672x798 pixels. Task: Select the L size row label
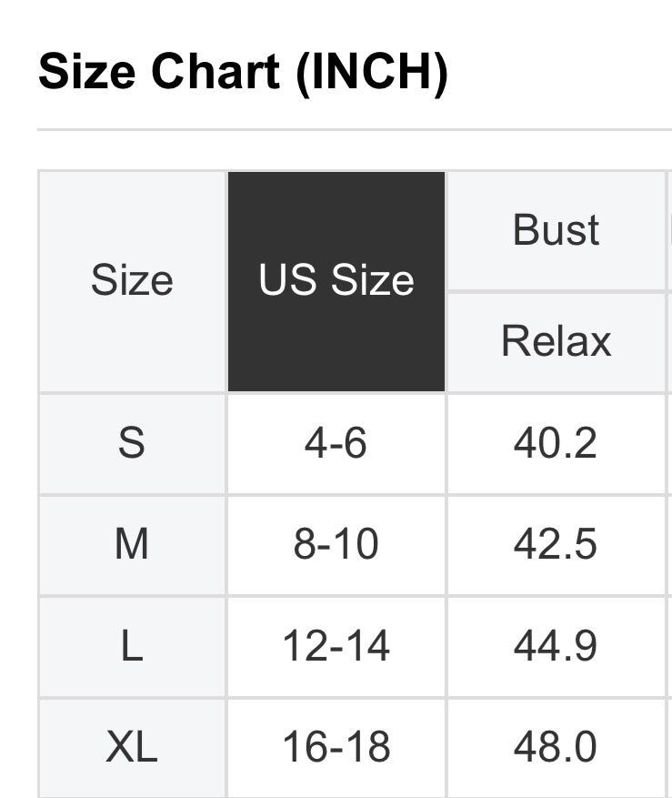(132, 647)
